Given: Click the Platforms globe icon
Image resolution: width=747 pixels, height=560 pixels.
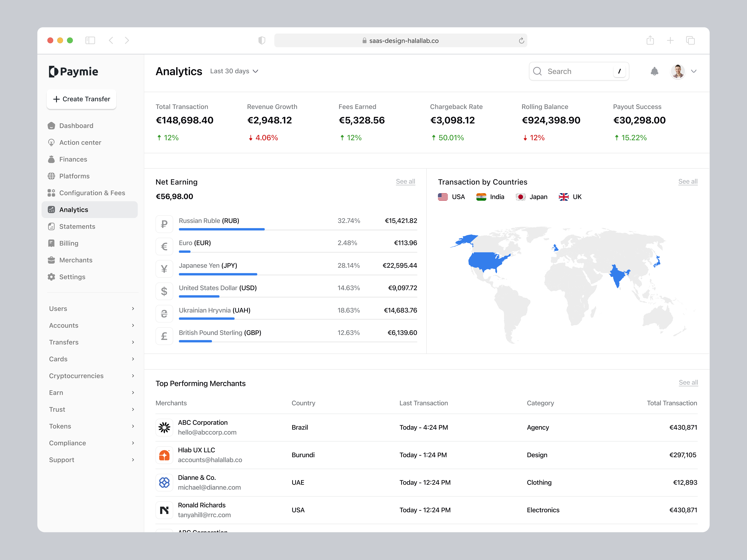Looking at the screenshot, I should 51,176.
